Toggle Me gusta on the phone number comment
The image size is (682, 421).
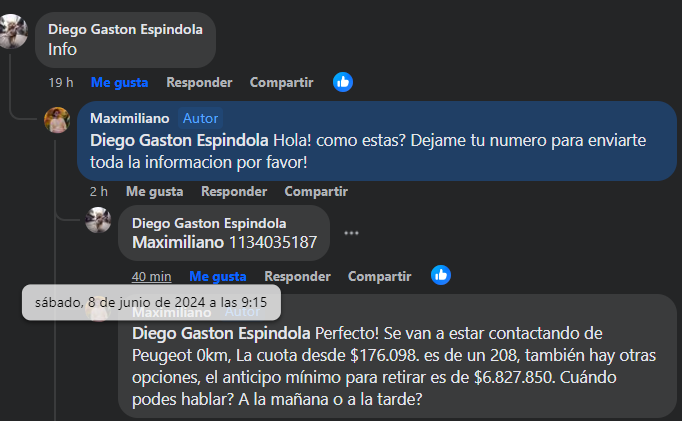pyautogui.click(x=217, y=276)
